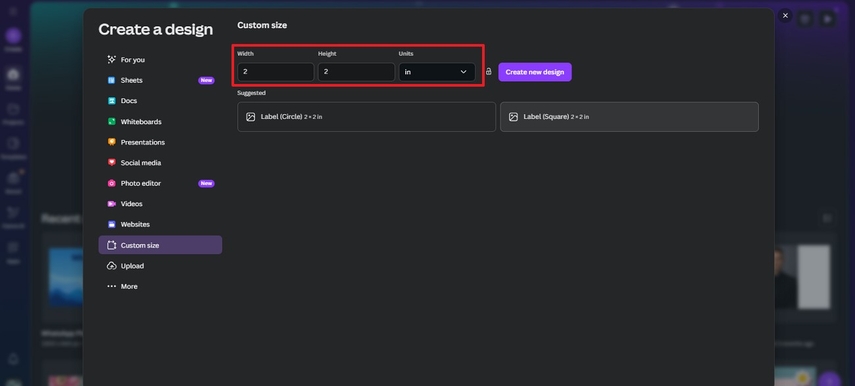This screenshot has height=386, width=855.
Task: Click the image icon on Label (Square)
Action: click(513, 117)
